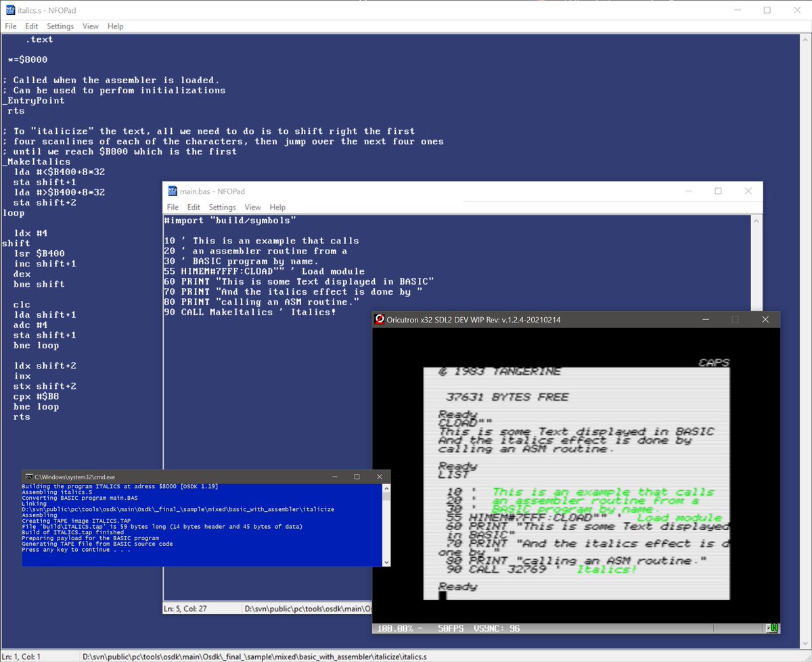Open View menu in main.bas window

point(252,208)
